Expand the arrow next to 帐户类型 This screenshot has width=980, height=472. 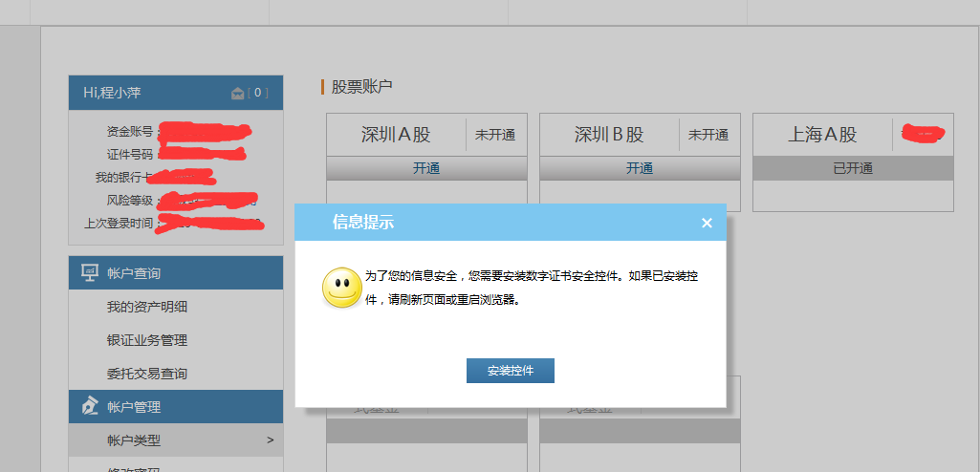(270, 440)
